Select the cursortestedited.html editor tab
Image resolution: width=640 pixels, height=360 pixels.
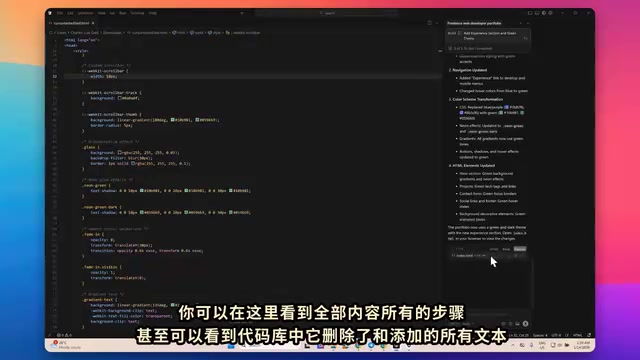pos(71,23)
